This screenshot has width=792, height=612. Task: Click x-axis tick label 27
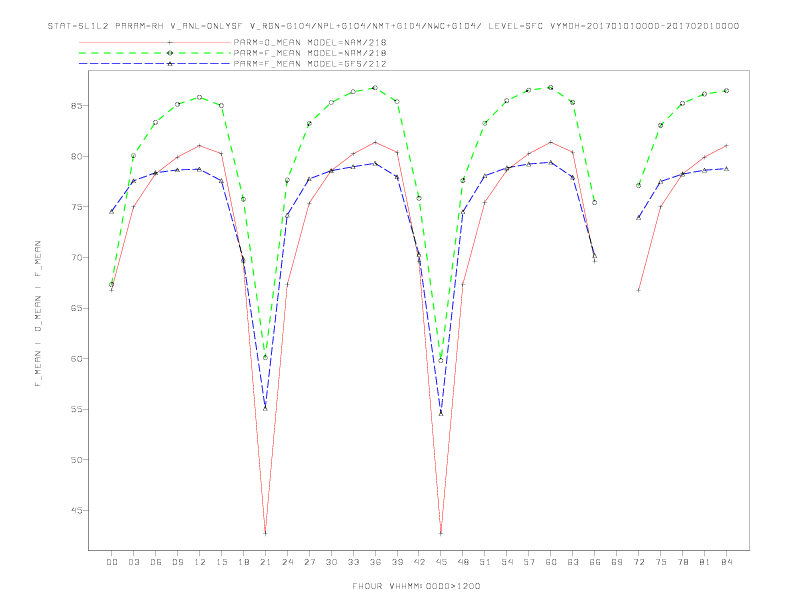pos(309,562)
